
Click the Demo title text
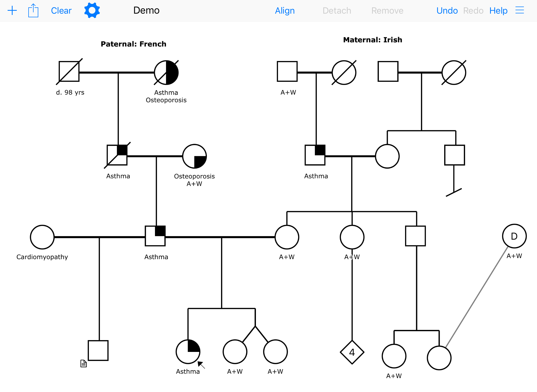click(146, 10)
